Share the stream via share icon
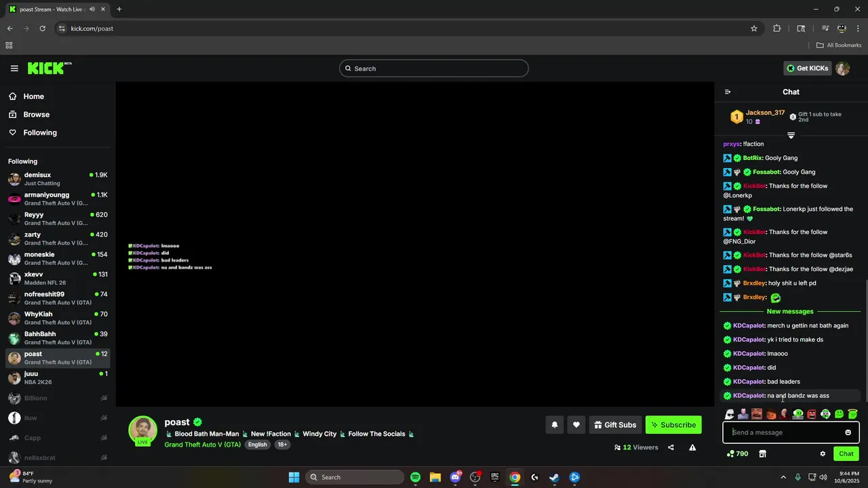Image resolution: width=868 pixels, height=488 pixels. 671,447
